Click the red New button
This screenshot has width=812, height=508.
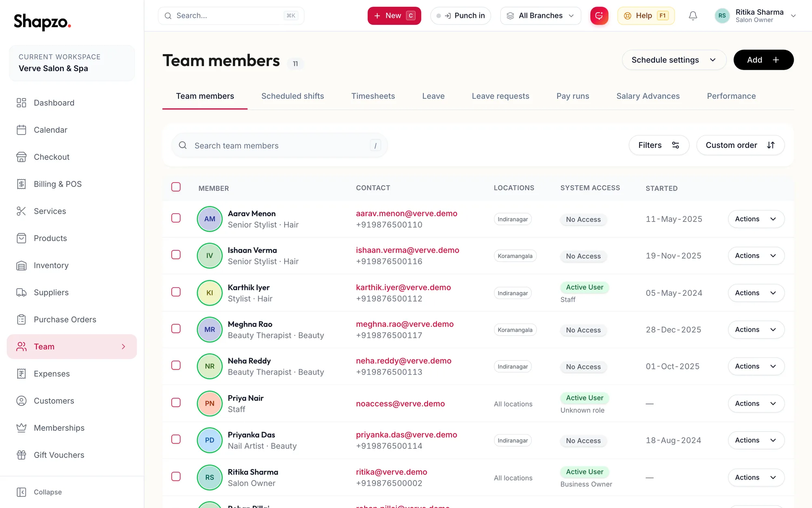click(394, 16)
